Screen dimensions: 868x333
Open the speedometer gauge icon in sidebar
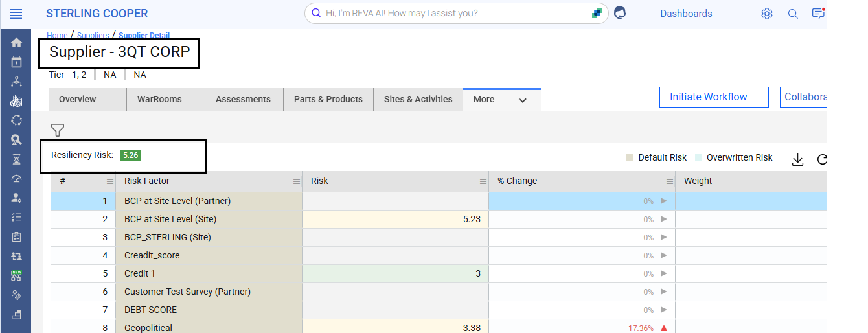click(x=16, y=179)
